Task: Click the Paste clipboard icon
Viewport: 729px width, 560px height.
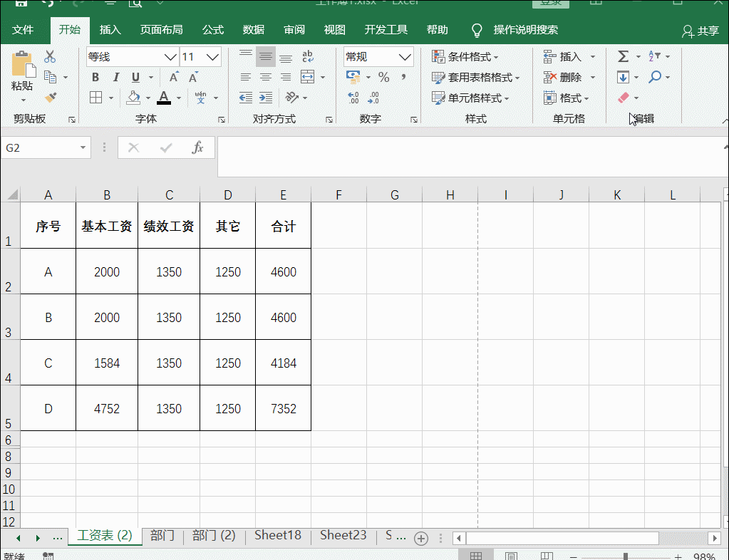Action: (22, 65)
